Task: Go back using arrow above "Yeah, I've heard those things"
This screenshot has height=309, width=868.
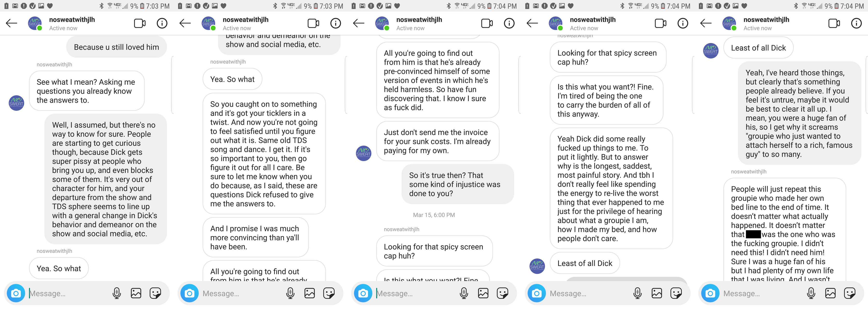Action: 705,23
